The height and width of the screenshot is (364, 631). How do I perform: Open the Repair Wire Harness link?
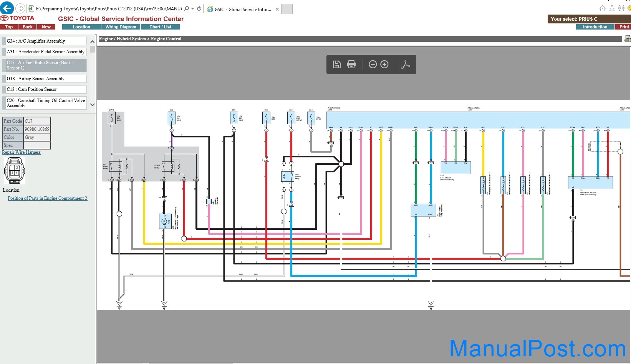coord(21,152)
